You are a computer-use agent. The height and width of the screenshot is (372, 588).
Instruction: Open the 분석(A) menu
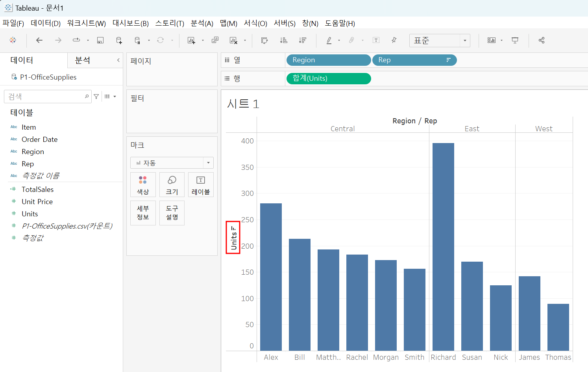coord(202,24)
